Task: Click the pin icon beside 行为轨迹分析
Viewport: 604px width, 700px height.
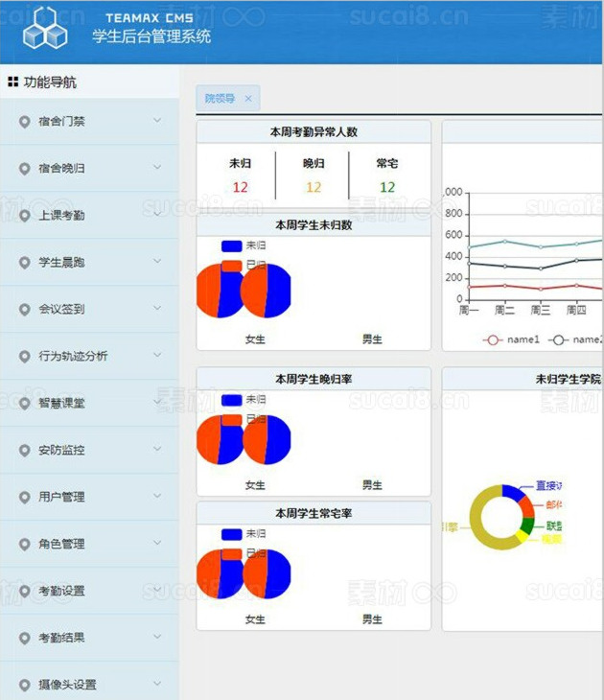Action: click(x=25, y=357)
